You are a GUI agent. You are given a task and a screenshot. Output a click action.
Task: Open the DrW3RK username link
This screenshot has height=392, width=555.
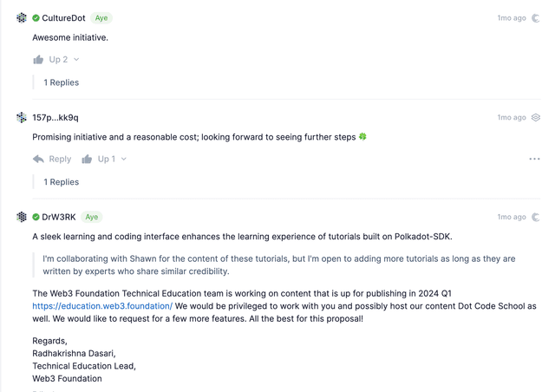[x=59, y=217]
